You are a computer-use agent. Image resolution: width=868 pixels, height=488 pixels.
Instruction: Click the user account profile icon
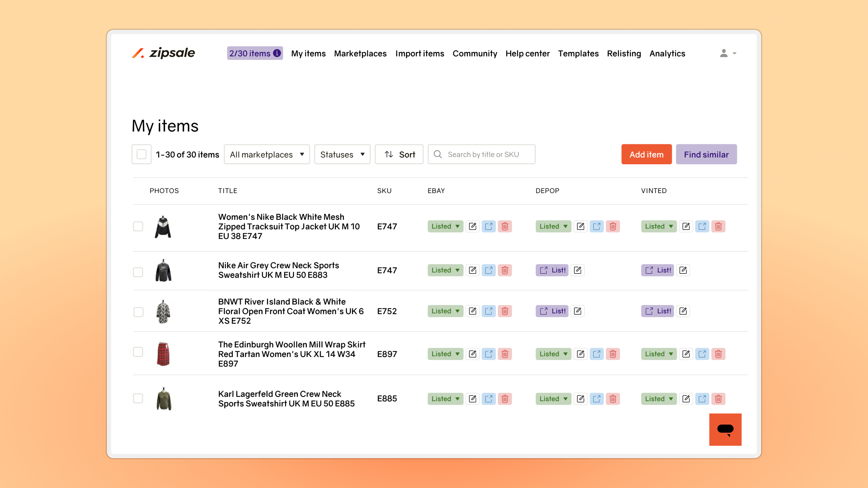(x=724, y=53)
